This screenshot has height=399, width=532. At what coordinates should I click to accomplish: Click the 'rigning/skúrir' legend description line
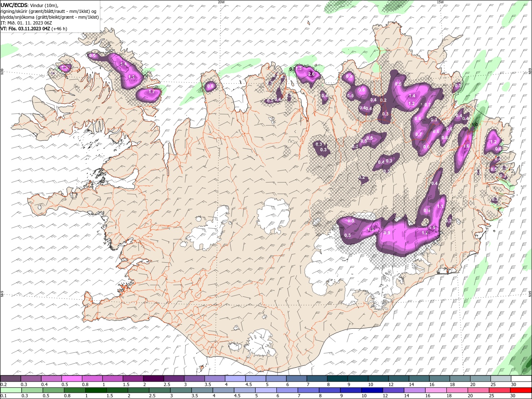[49, 11]
